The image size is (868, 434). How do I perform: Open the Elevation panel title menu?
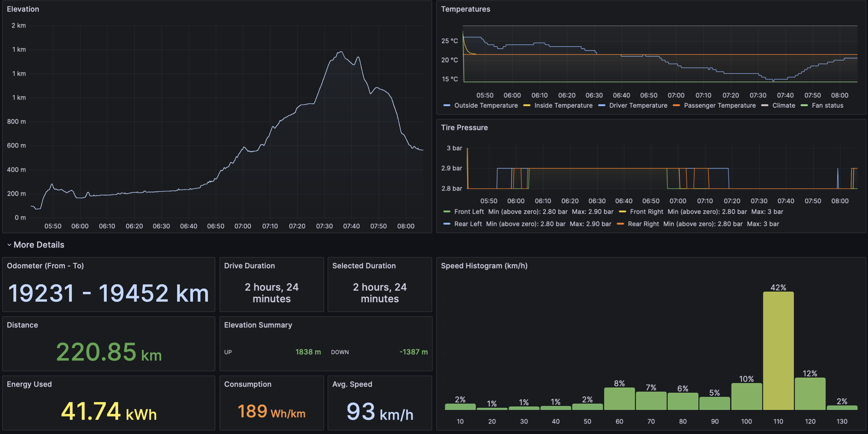(23, 9)
